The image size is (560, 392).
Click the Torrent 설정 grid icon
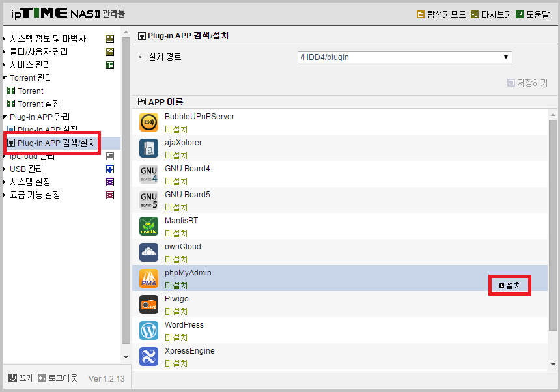pyautogui.click(x=11, y=104)
